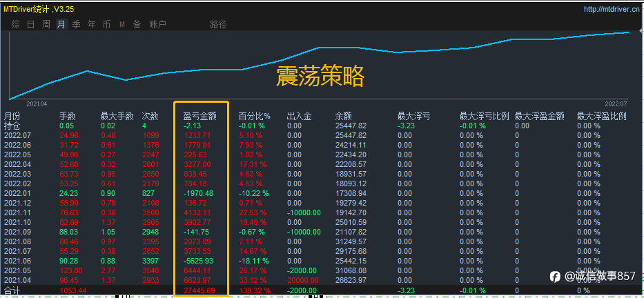Click the 最大浮亏比例 column header
The image size is (644, 298).
pos(485,117)
